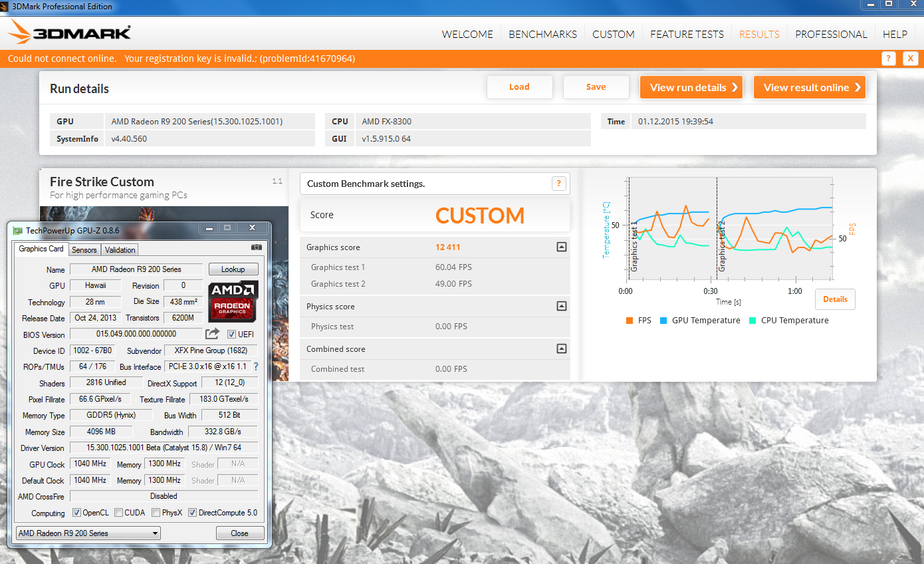The height and width of the screenshot is (564, 924).
Task: Select the Graphics Card tab in GPU-Z
Action: tap(41, 249)
